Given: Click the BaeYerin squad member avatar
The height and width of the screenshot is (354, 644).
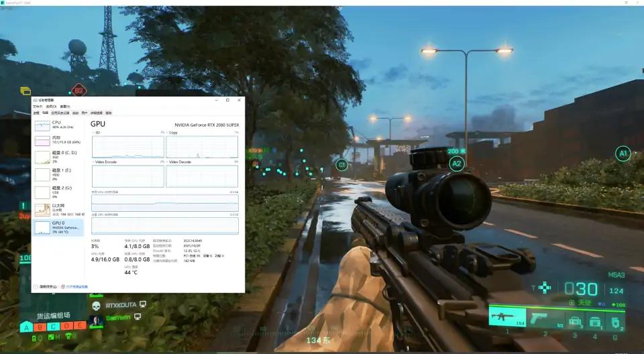Looking at the screenshot, I should pos(96,320).
